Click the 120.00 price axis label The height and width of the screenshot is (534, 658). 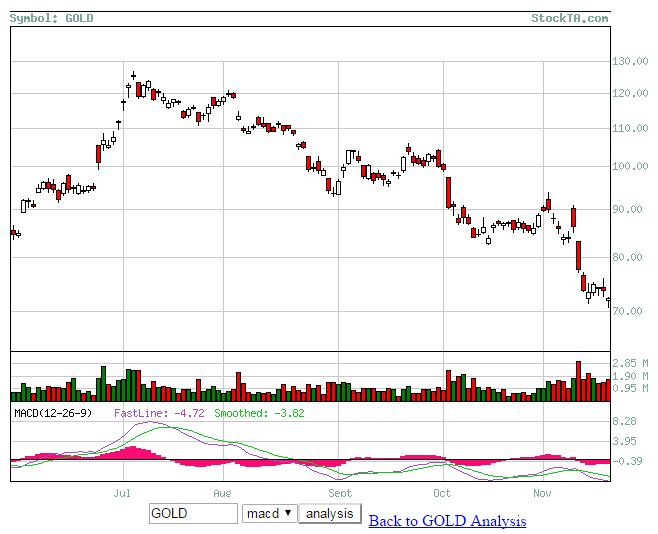630,93
